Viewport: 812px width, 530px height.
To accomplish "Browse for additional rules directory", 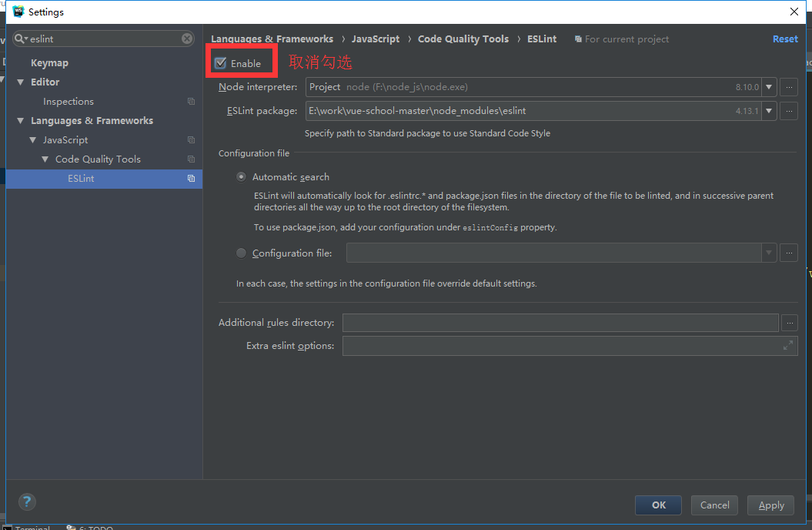I will click(x=789, y=323).
